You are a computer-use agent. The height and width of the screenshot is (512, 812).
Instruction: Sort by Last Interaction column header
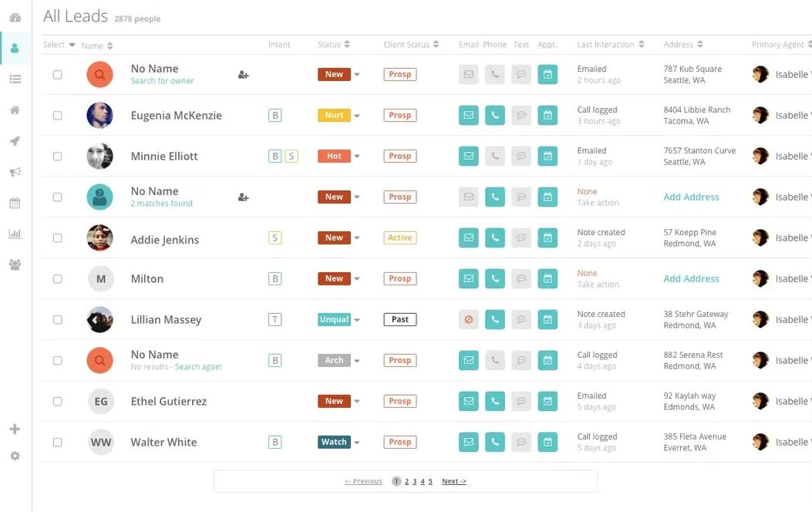click(x=611, y=45)
